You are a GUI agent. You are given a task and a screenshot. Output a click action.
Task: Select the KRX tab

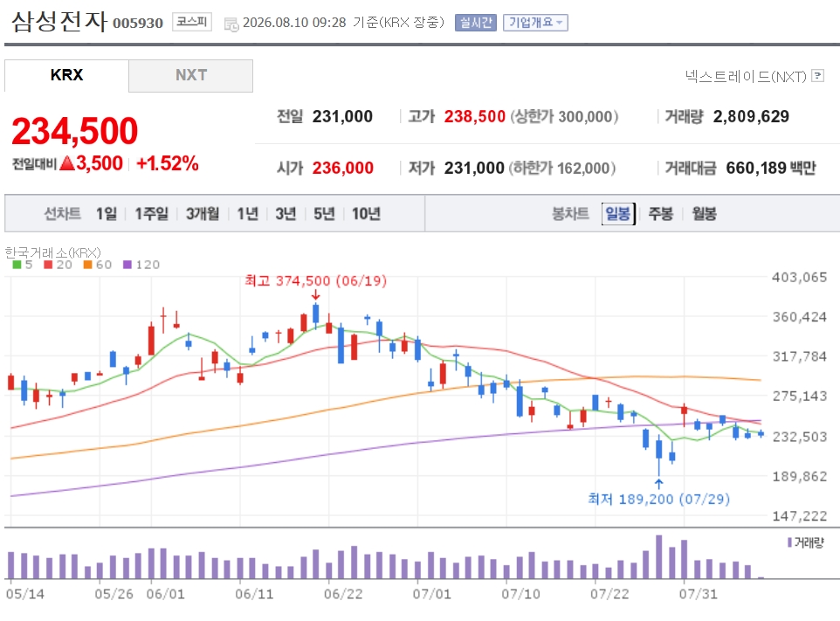[66, 75]
